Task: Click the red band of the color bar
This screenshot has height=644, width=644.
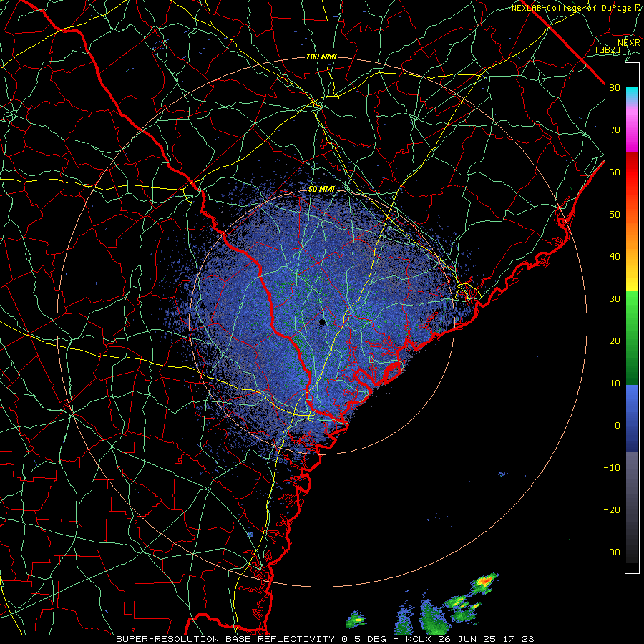Action: click(632, 172)
